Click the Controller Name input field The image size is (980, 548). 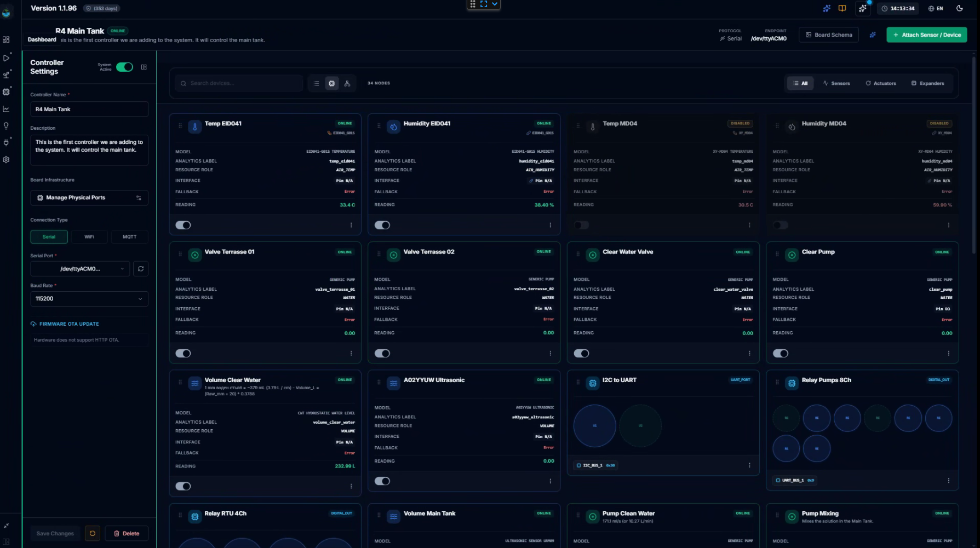(x=89, y=109)
